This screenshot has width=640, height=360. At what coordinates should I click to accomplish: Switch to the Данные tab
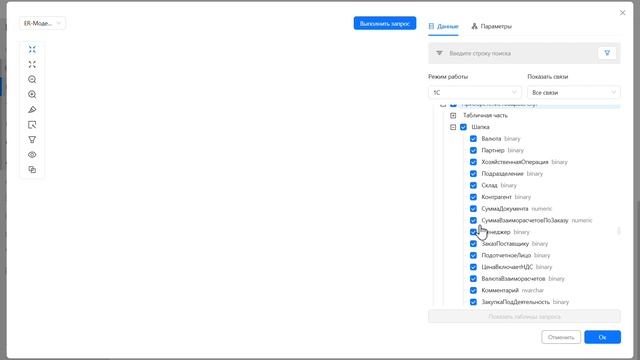point(443,26)
